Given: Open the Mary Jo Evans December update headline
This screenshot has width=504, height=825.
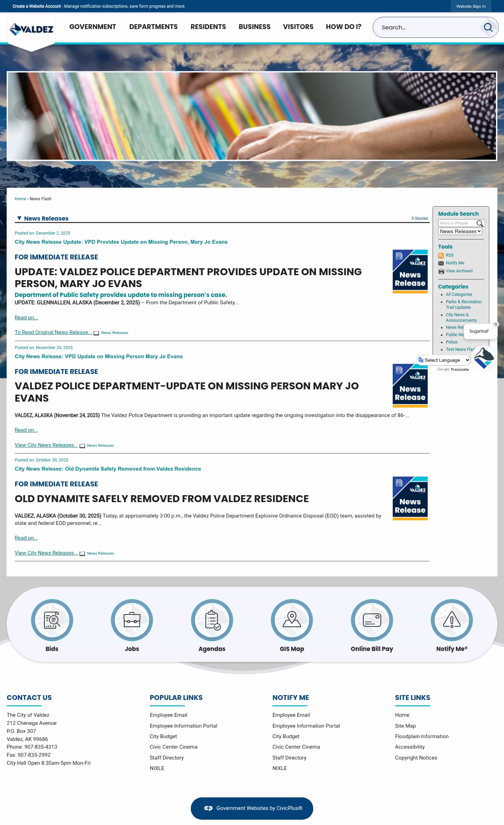Looking at the screenshot, I should pyautogui.click(x=121, y=242).
